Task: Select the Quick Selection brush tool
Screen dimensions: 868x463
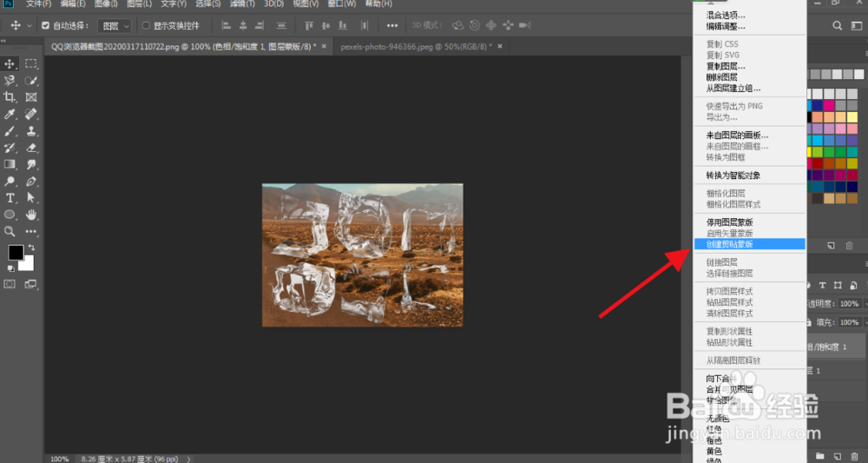Action: [x=31, y=81]
